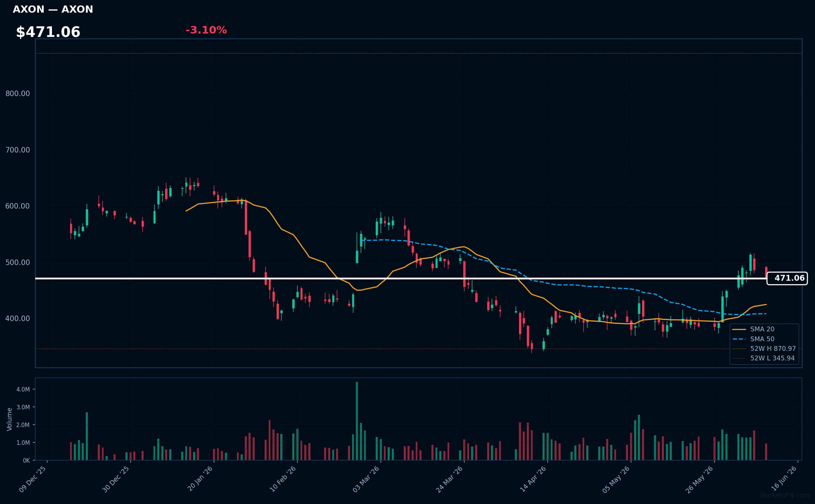Click the -3.10% change percentage

click(x=206, y=30)
